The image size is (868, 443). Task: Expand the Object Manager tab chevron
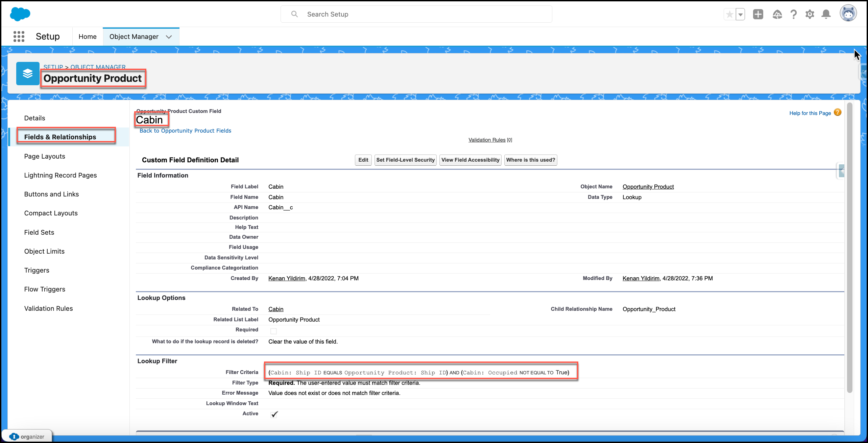point(169,37)
